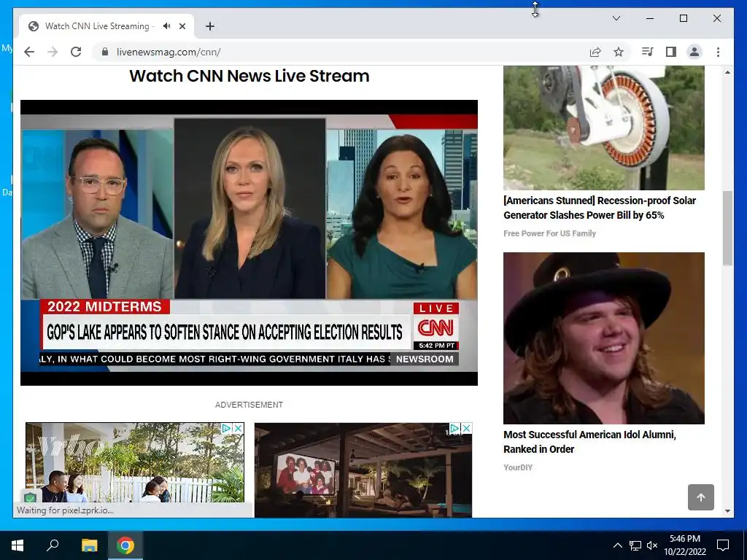Open the Chrome three-dot menu
The width and height of the screenshot is (747, 560).
(718, 52)
